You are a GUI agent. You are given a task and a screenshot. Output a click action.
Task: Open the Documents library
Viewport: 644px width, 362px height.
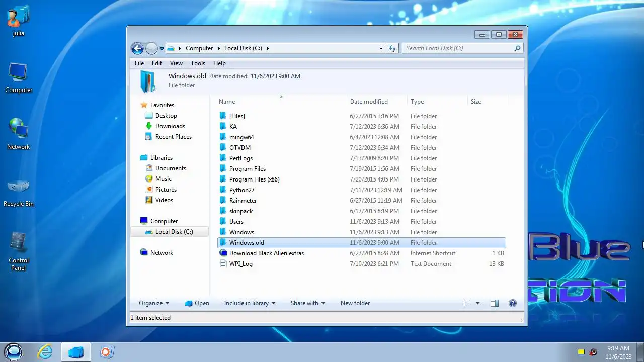171,168
